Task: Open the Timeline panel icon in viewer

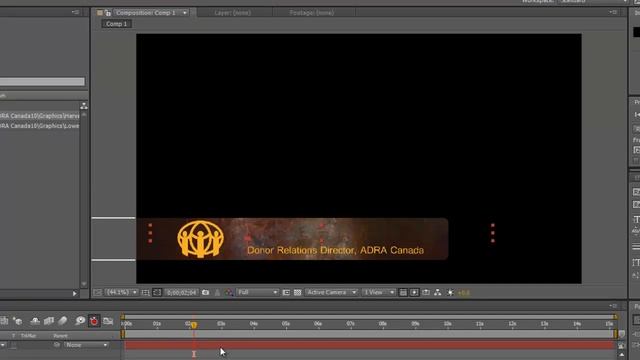Action: click(x=426, y=293)
